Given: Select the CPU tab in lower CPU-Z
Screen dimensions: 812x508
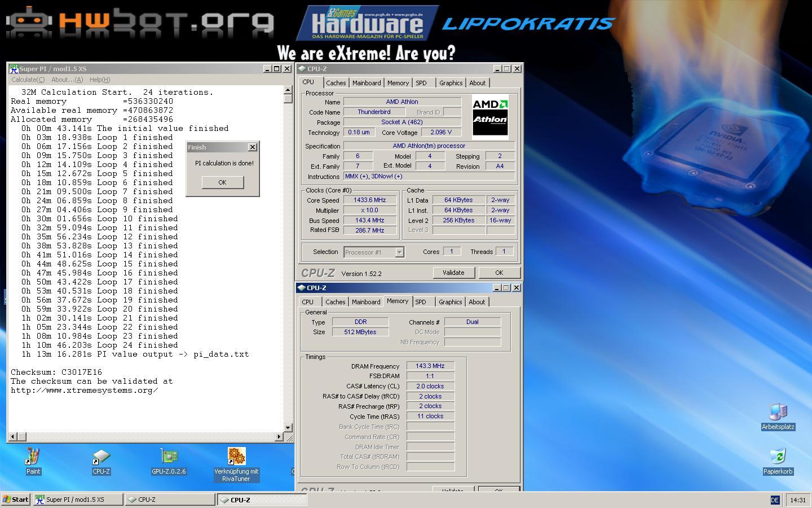Looking at the screenshot, I should 308,302.
